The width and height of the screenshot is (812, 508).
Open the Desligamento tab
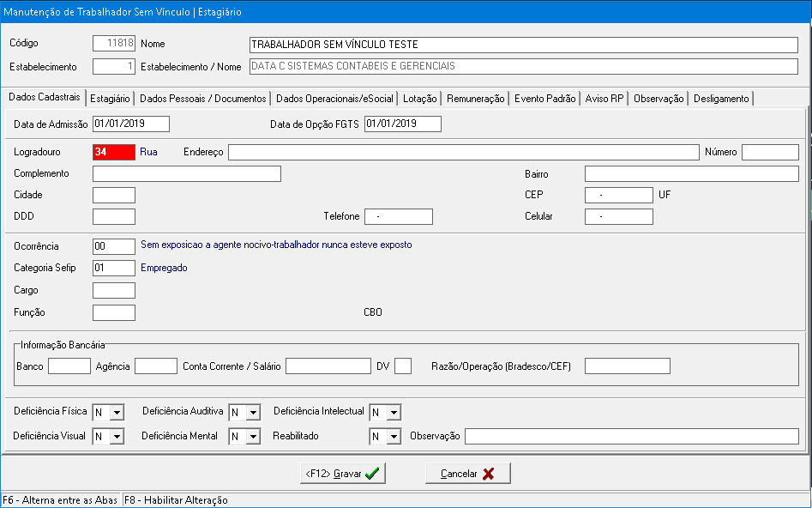[721, 99]
